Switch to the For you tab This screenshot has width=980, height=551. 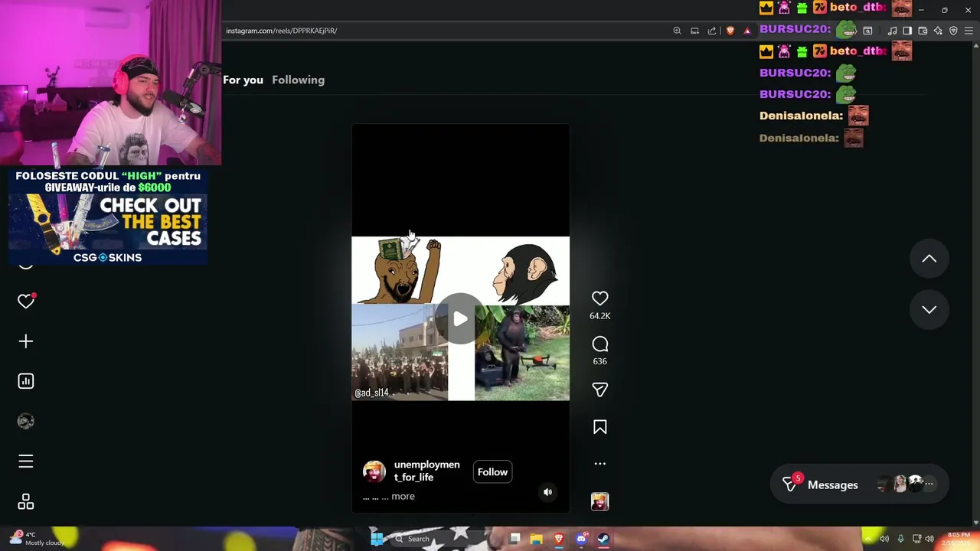click(243, 80)
